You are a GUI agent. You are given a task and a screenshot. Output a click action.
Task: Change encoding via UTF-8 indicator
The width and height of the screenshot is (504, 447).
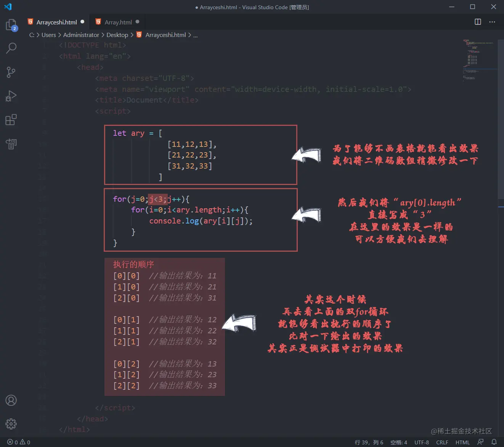coord(422,442)
